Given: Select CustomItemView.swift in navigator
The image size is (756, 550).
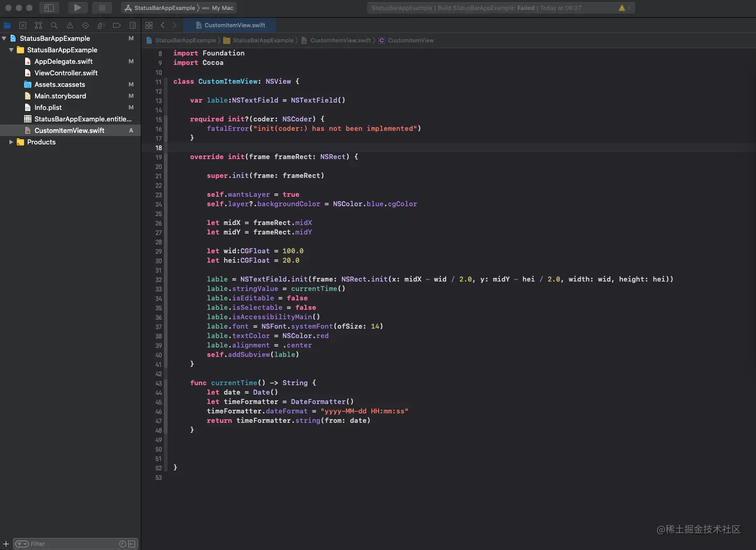Looking at the screenshot, I should click(70, 130).
